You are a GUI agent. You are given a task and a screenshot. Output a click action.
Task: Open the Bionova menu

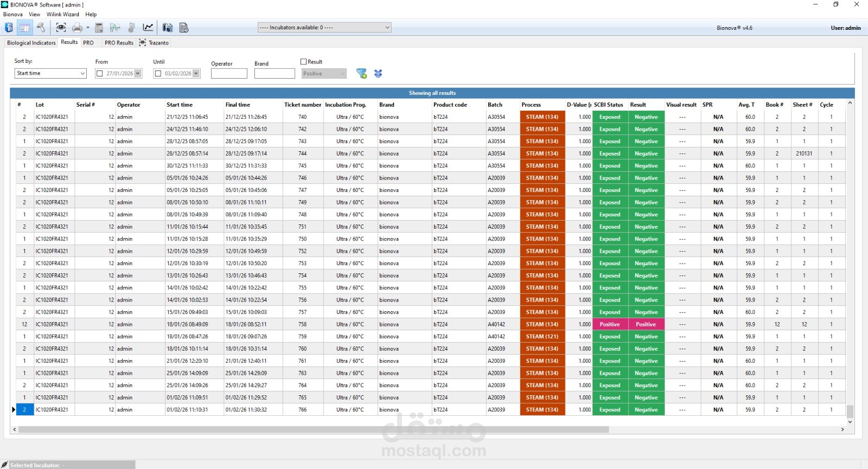pos(12,15)
